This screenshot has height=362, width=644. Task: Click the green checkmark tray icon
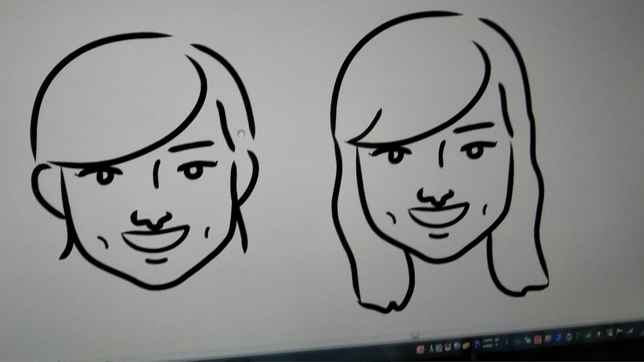point(588,335)
